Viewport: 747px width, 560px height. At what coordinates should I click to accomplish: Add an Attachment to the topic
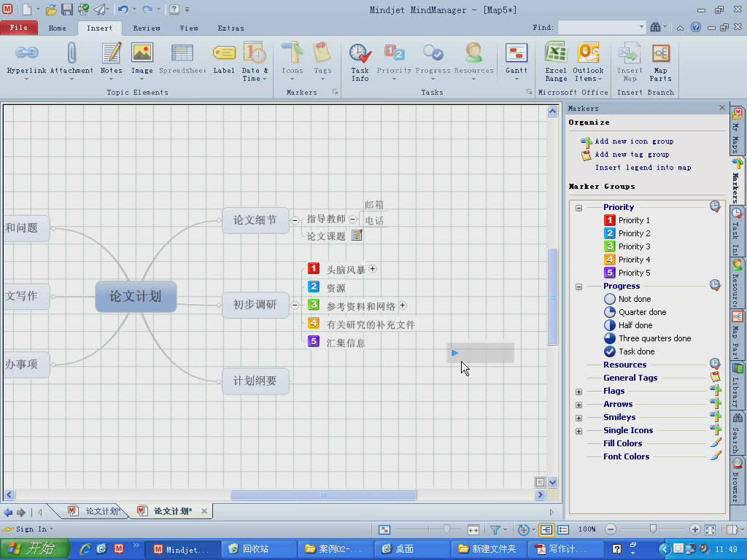click(71, 59)
